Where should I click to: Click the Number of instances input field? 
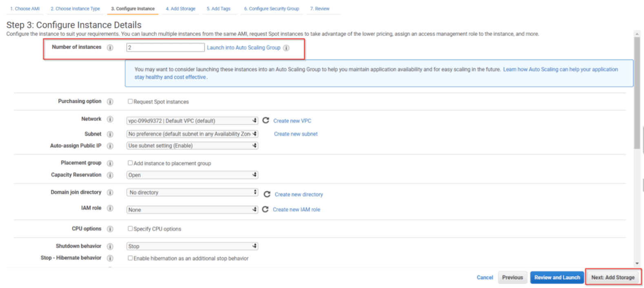(165, 48)
